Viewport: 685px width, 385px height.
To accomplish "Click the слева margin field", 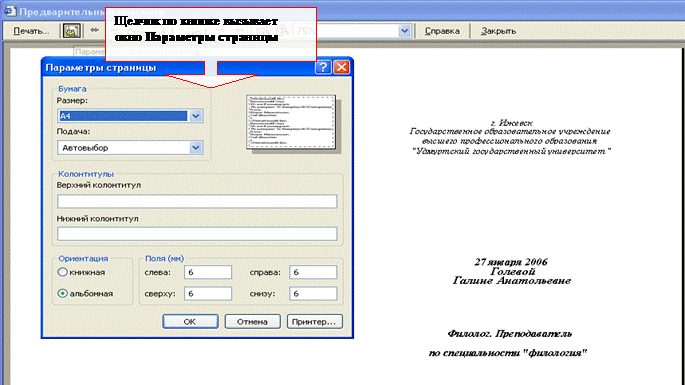I will click(x=208, y=272).
